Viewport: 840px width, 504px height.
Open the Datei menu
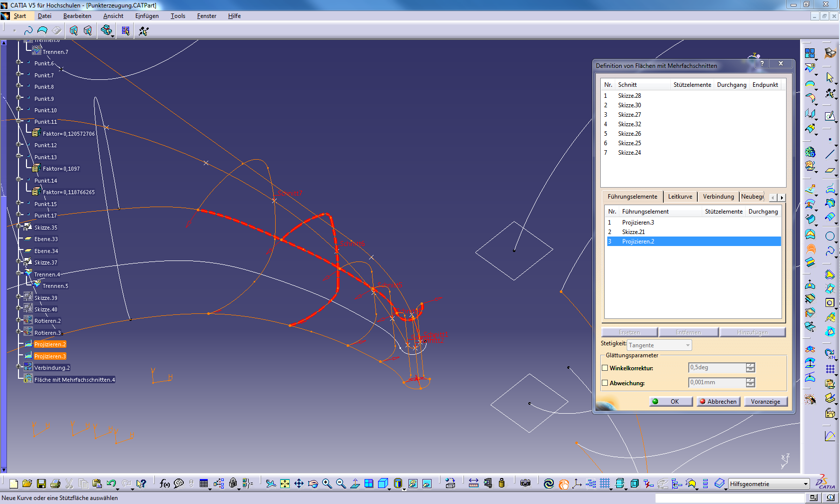[44, 16]
